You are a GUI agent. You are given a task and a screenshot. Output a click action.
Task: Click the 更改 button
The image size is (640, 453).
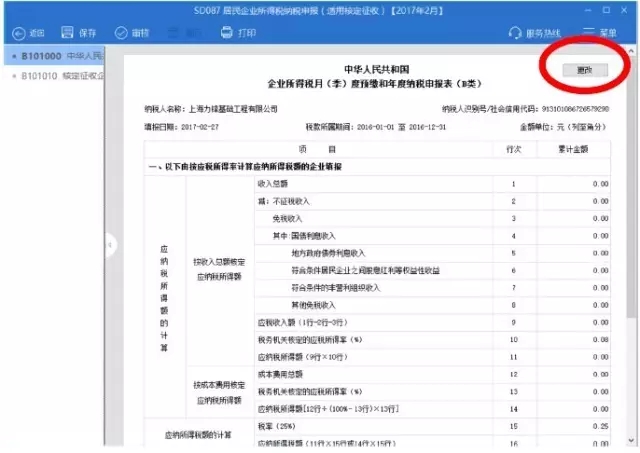coord(584,70)
